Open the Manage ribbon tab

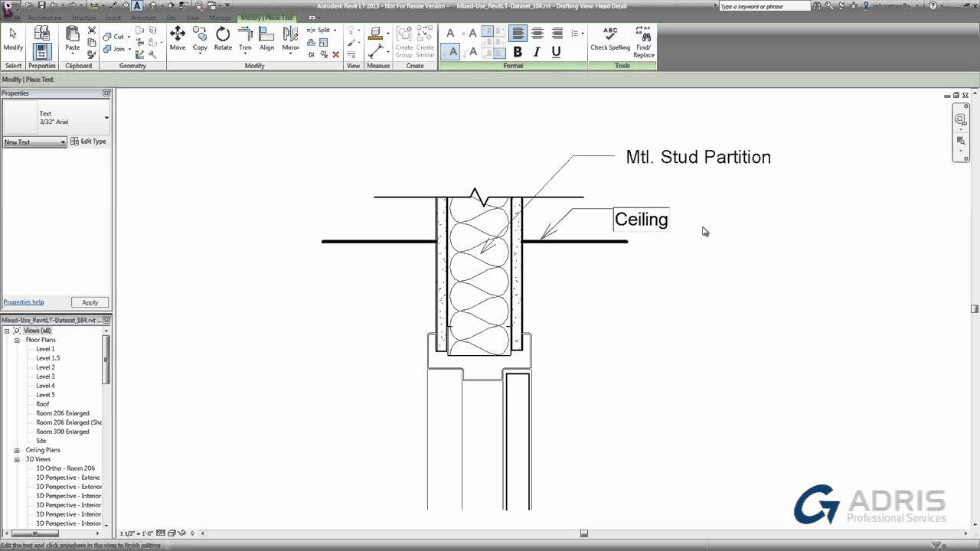220,18
